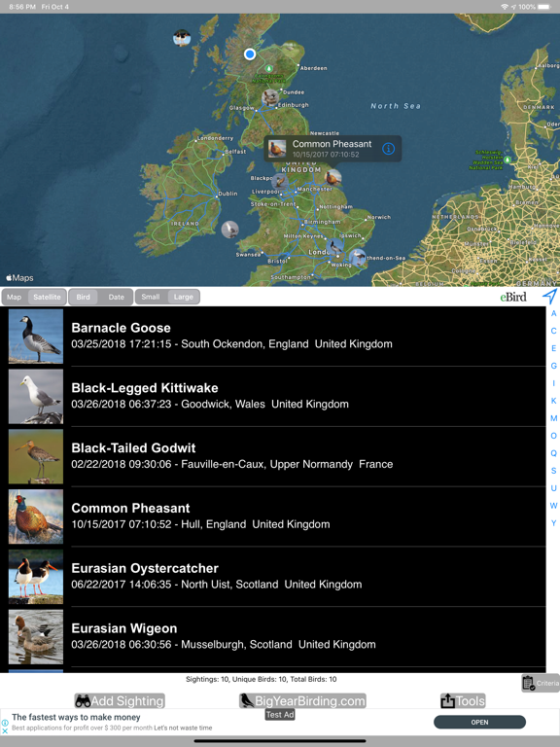Viewport: 560px width, 747px height.
Task: Open the Black-Tailed Godwit photo thumbnail
Action: pos(36,456)
